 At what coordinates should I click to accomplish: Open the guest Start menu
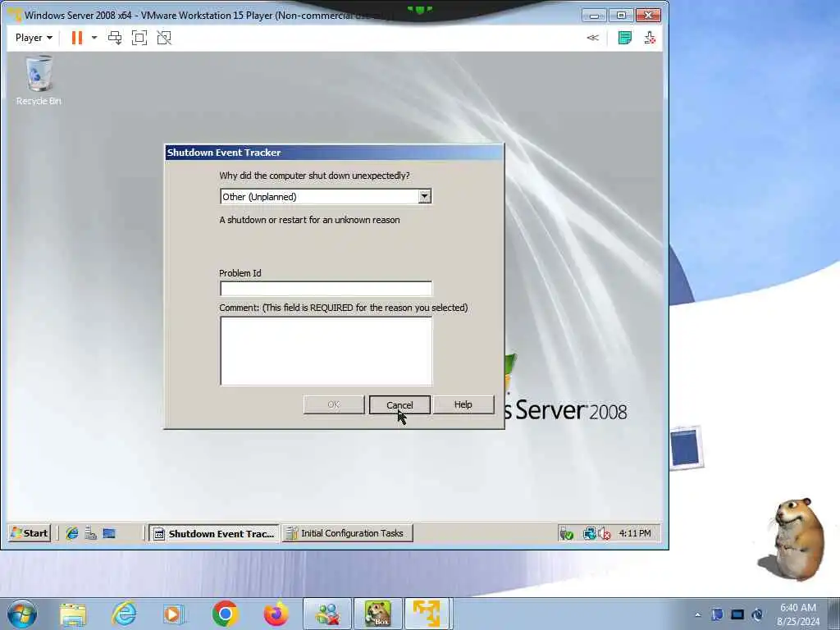pyautogui.click(x=30, y=533)
